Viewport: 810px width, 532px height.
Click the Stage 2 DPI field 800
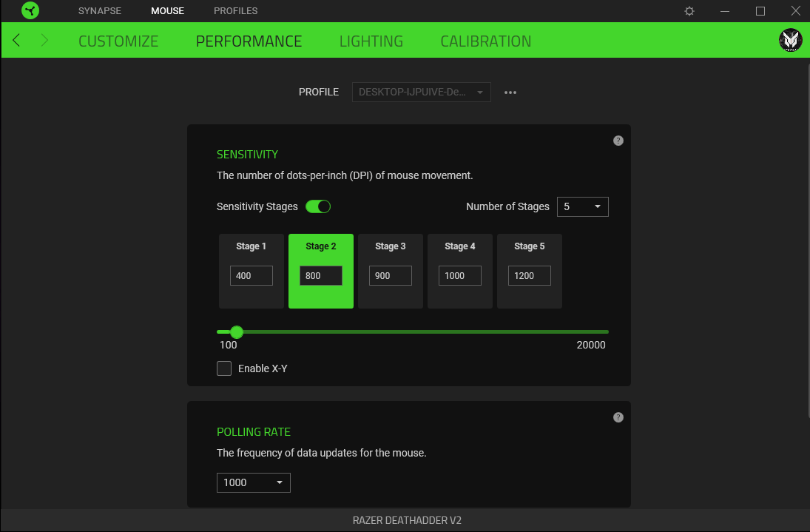coord(321,276)
